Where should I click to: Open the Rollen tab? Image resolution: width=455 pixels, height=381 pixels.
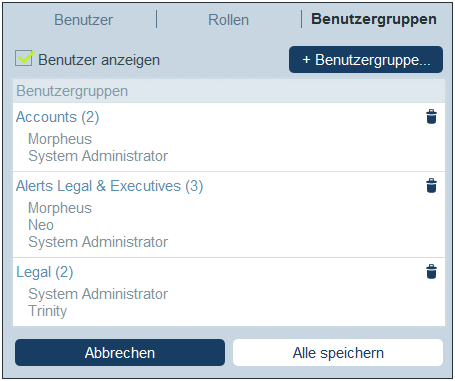coord(228,20)
